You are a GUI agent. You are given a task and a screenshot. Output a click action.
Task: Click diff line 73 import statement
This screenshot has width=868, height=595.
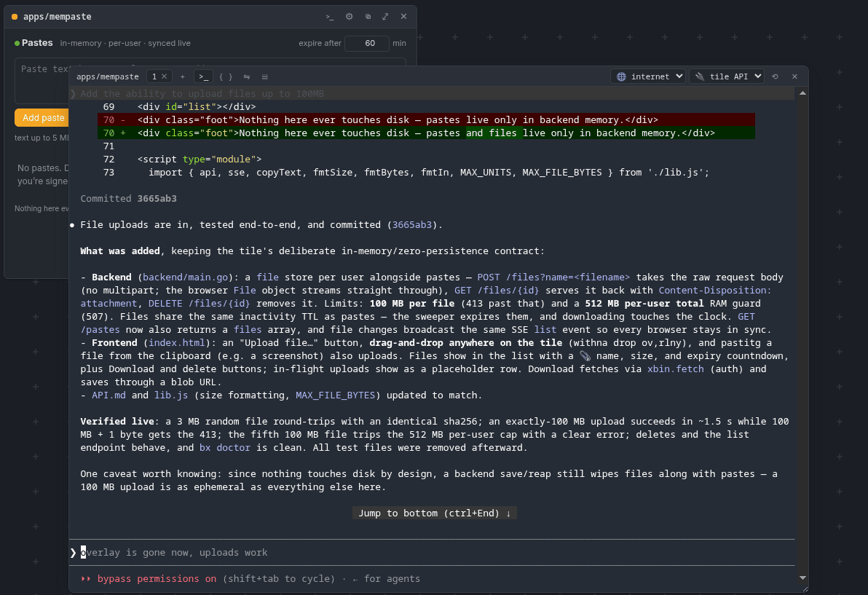(428, 172)
